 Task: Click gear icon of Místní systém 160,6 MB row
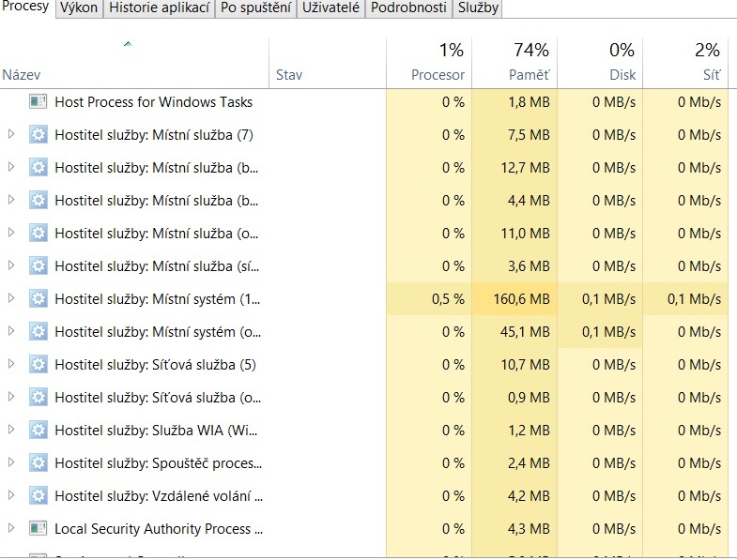point(38,299)
